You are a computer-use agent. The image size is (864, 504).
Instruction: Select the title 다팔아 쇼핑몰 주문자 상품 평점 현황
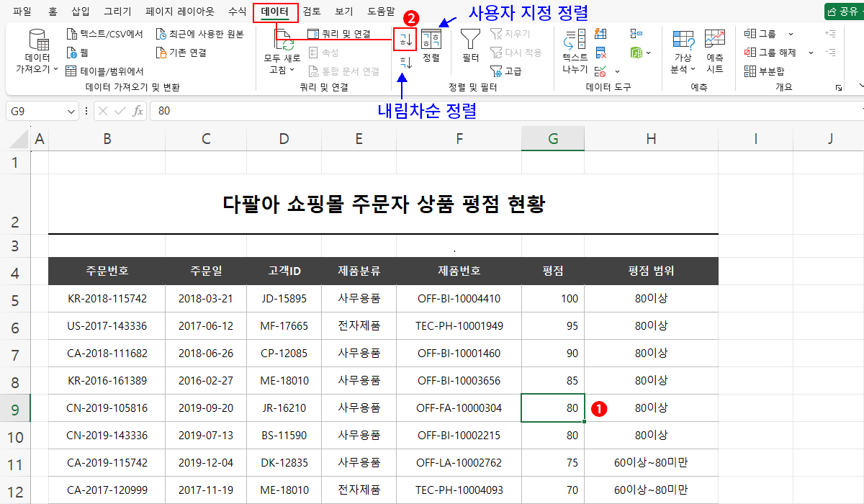[x=384, y=204]
